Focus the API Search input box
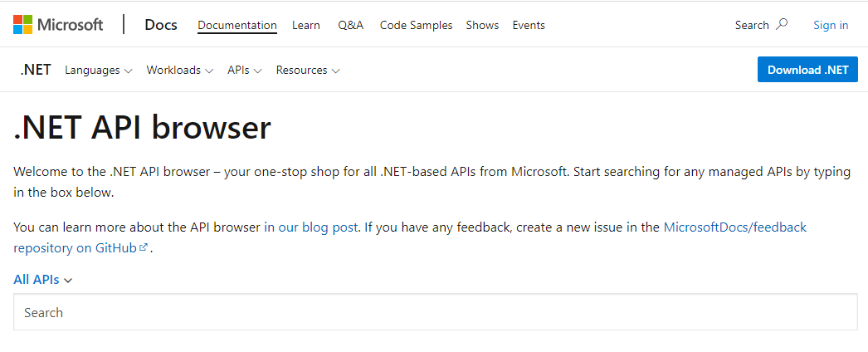 coord(435,312)
